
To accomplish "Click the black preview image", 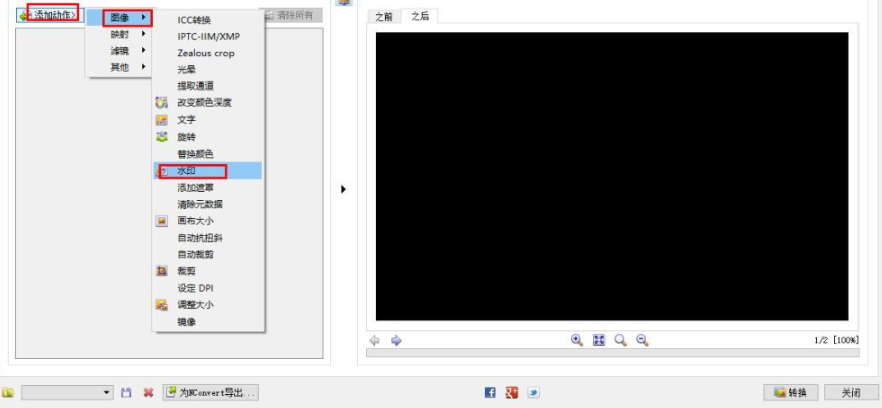I will [612, 176].
